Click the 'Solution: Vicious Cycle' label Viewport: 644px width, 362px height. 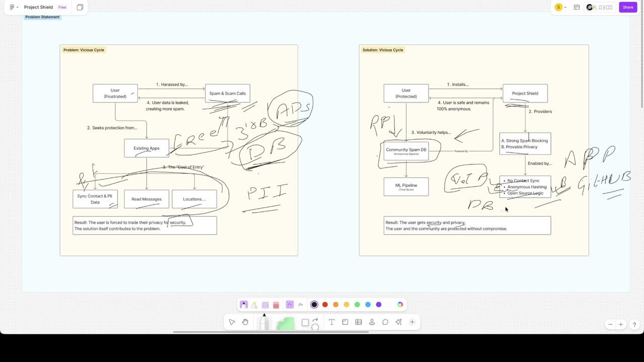click(x=383, y=50)
